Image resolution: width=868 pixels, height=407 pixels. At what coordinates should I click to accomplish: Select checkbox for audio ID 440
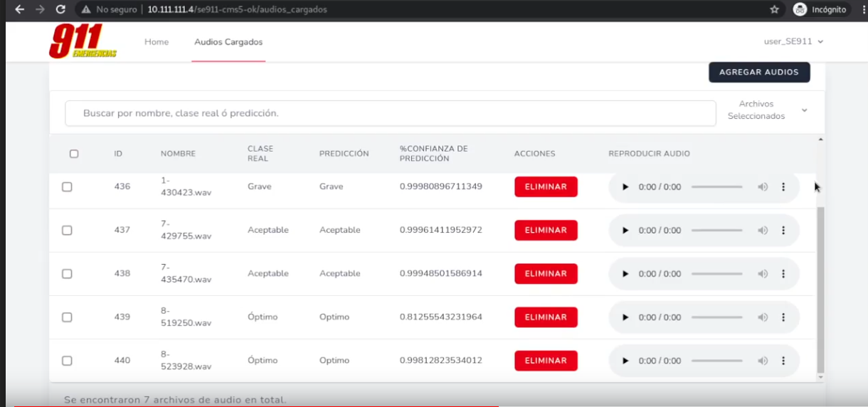pos(67,361)
